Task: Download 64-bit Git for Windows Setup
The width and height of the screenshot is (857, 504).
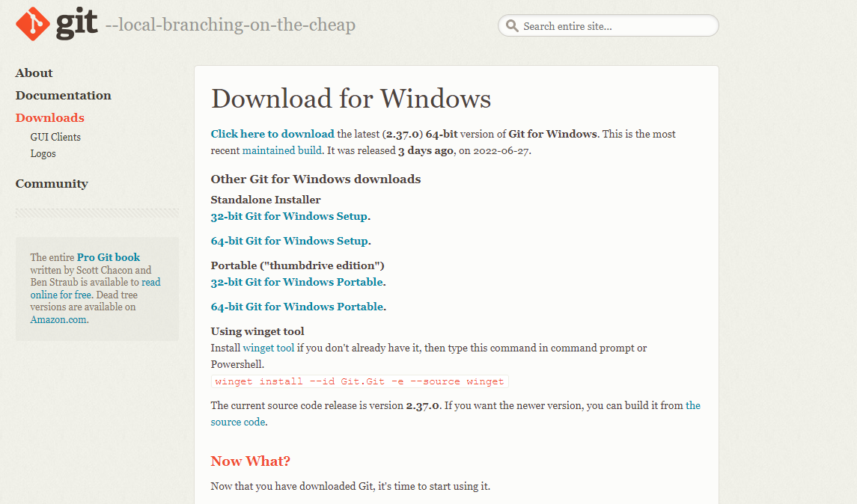Action: click(290, 241)
